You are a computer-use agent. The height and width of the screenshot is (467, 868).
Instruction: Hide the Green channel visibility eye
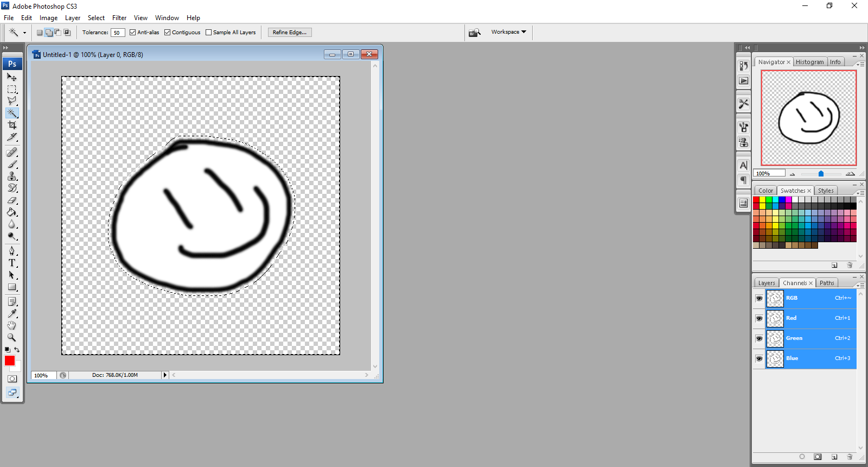click(x=759, y=338)
